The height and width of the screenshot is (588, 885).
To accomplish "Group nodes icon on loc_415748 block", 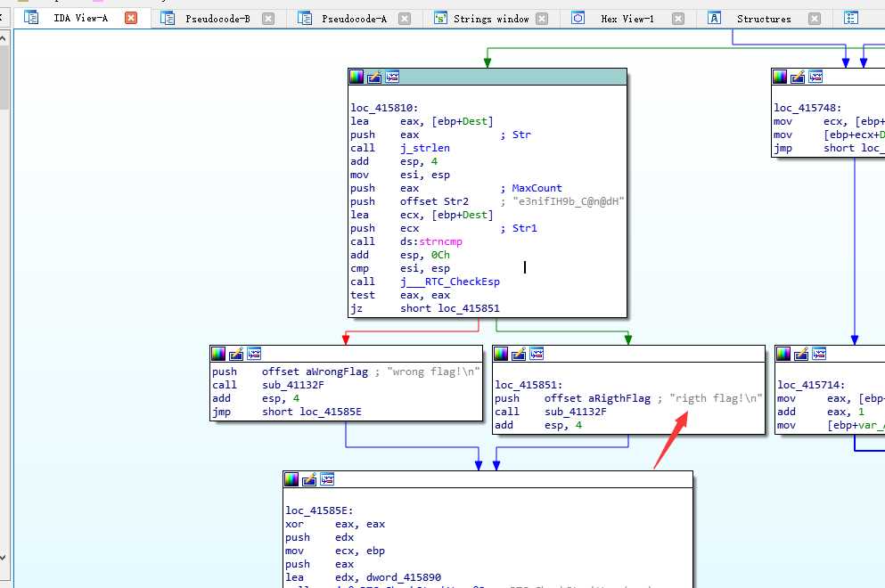I will pos(815,77).
